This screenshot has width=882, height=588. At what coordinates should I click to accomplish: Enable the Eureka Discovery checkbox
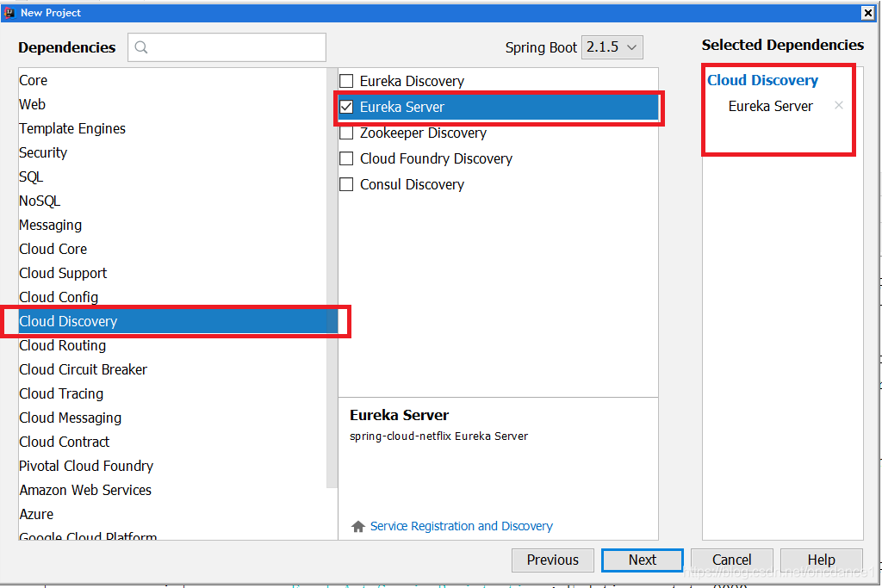click(346, 81)
